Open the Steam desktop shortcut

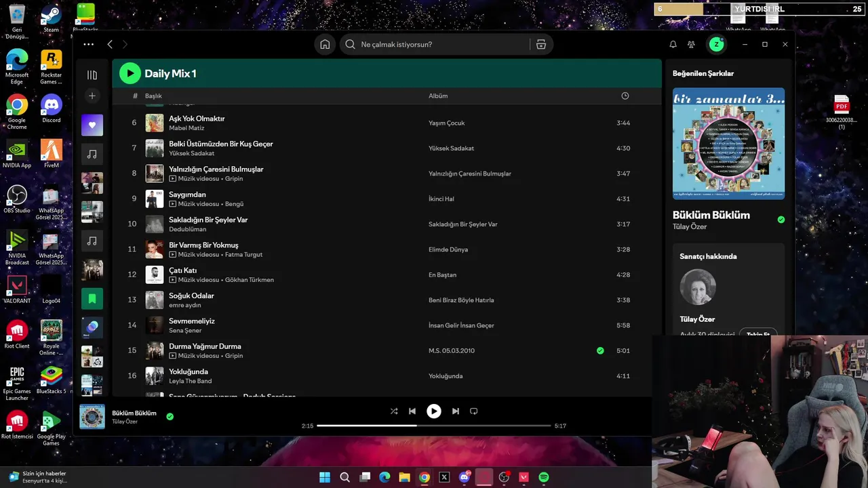coord(51,19)
